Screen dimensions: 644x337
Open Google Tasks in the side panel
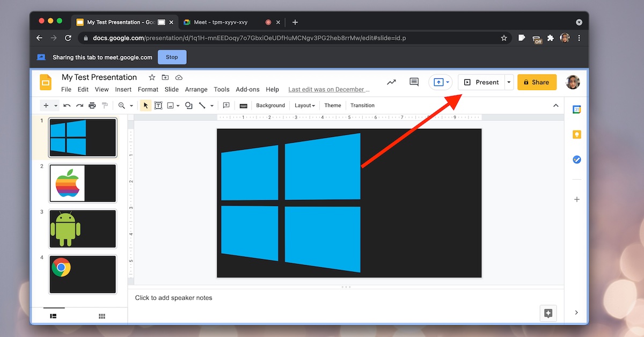point(576,159)
